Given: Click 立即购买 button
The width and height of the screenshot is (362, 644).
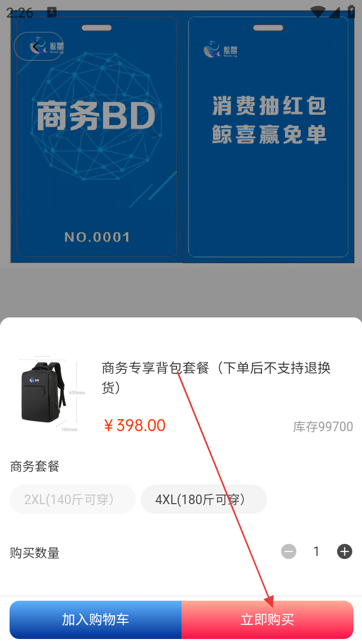Looking at the screenshot, I should pos(267,620).
